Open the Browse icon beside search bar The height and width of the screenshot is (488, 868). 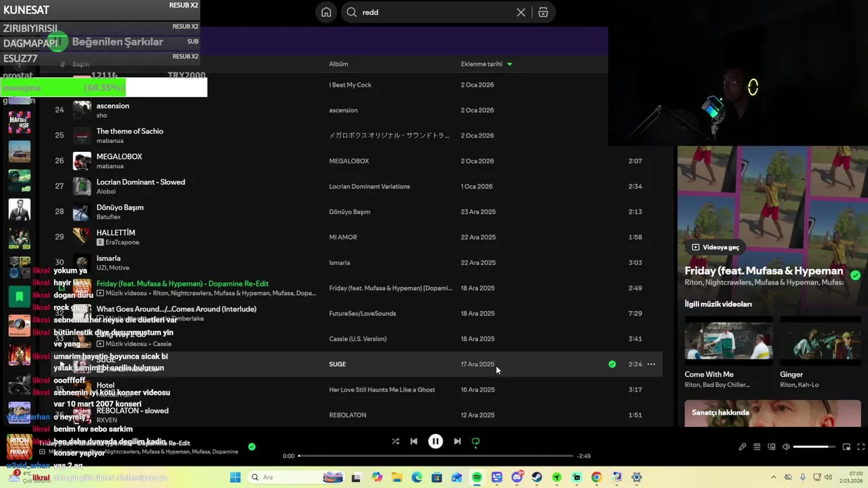coord(543,12)
